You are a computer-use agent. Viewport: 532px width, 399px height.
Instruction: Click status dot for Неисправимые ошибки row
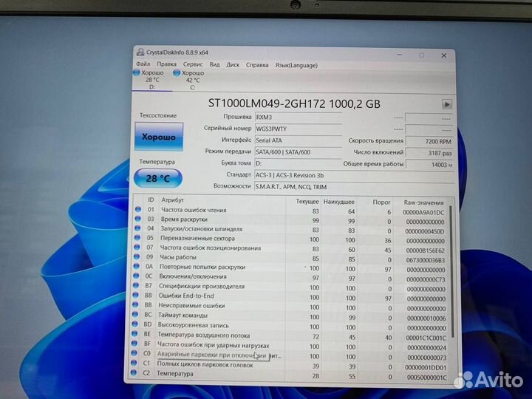click(x=135, y=305)
